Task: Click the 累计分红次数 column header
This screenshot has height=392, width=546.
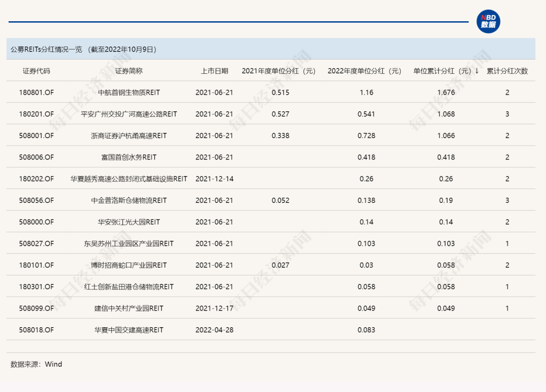Action: coord(508,71)
